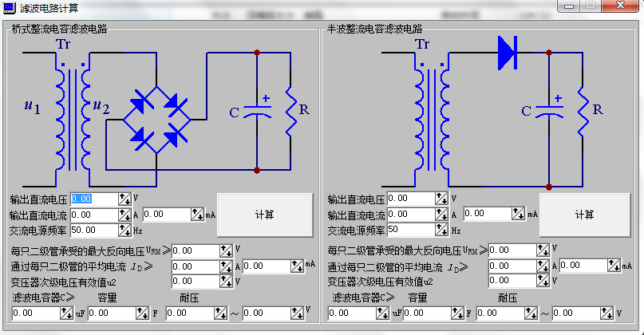Click bridge 耐压 lower voltage field
Image resolution: width=644 pixels, height=335 pixels.
pyautogui.click(x=190, y=313)
